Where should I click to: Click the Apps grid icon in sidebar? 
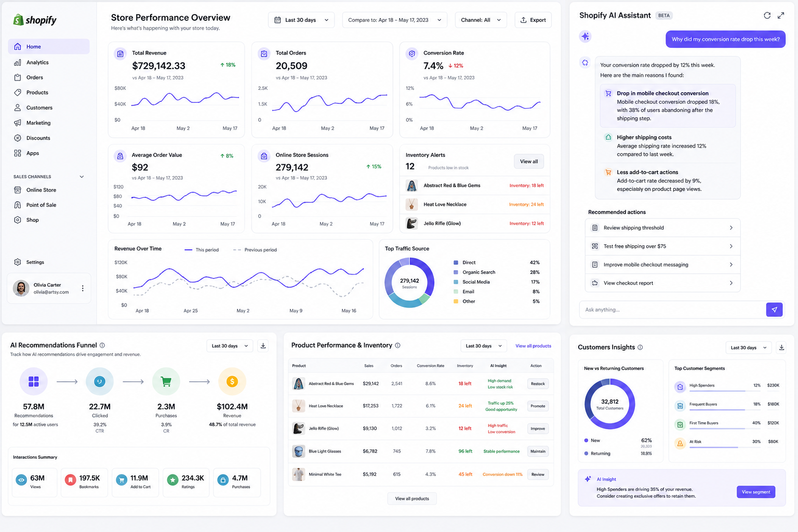tap(18, 153)
